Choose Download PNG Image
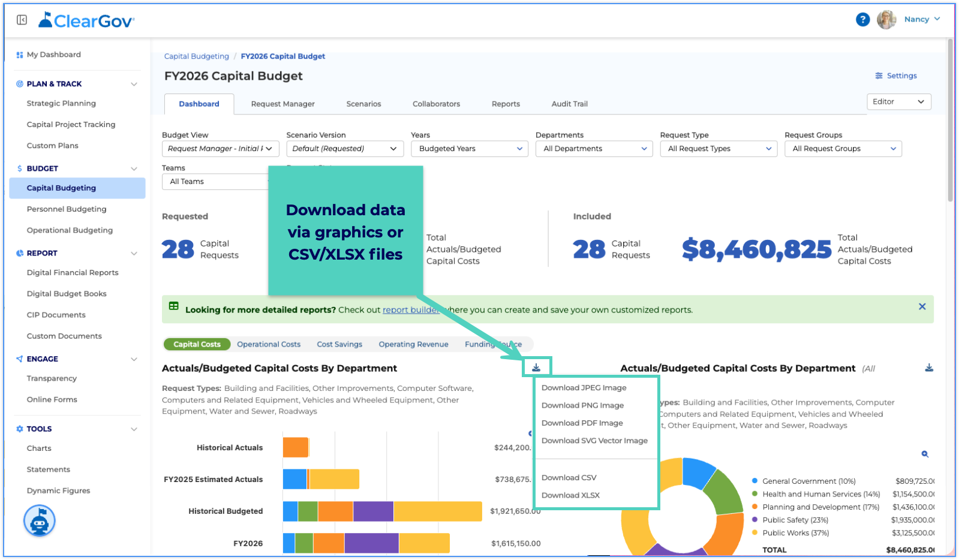959x560 pixels. point(582,405)
